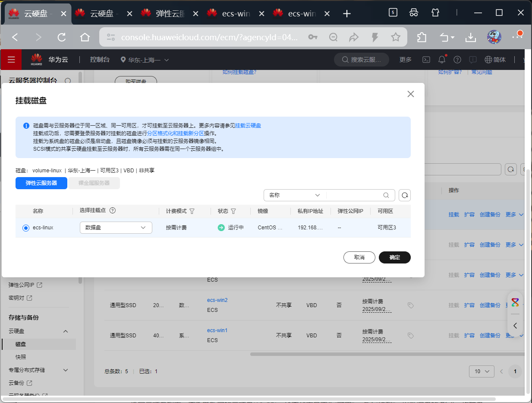Viewport: 532px width, 403px height.
Task: Click 扩容 in the ecs-win2 row
Action: [x=469, y=305]
